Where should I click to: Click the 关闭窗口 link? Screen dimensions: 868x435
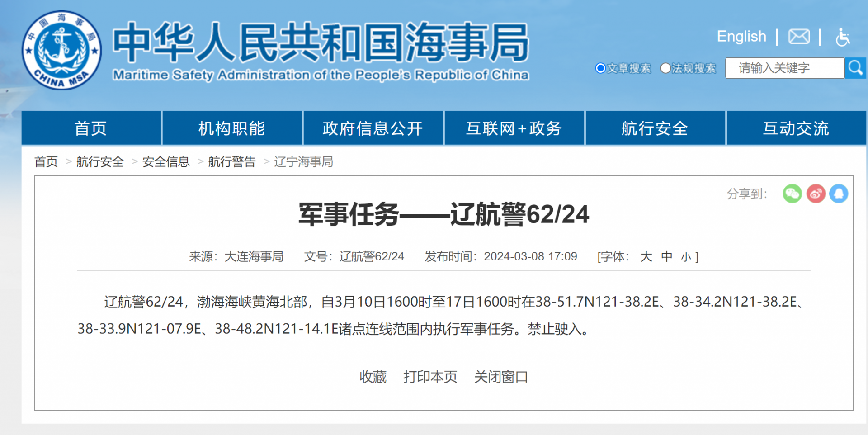point(501,377)
